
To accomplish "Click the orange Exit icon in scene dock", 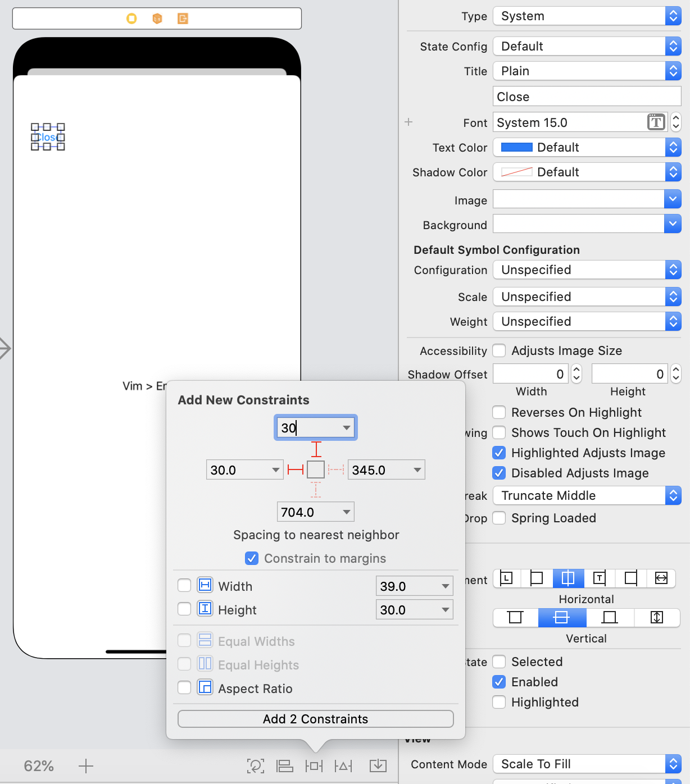I will [183, 19].
